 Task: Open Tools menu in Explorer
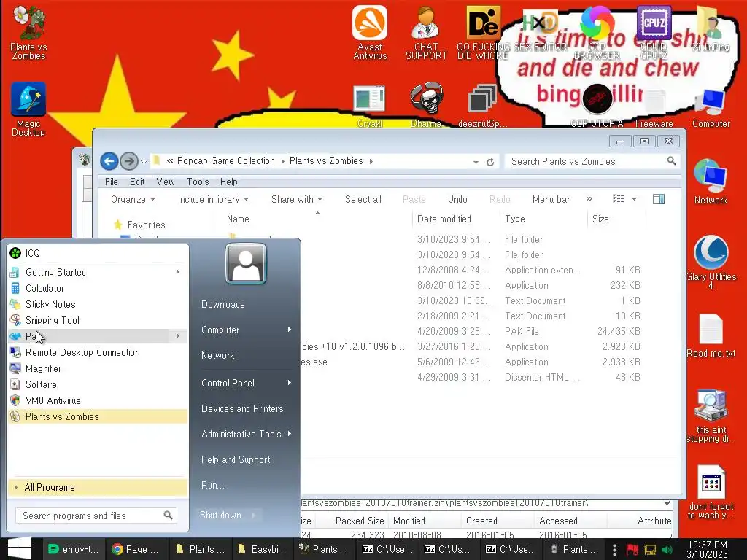[198, 182]
